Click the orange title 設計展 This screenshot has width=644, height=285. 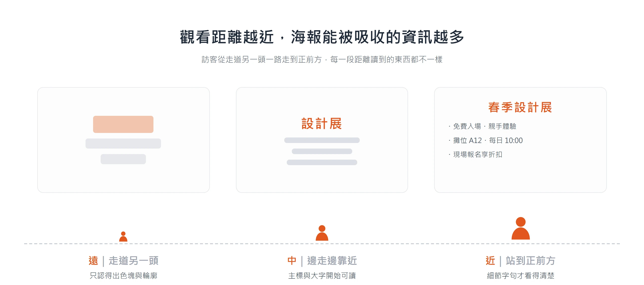point(322,124)
